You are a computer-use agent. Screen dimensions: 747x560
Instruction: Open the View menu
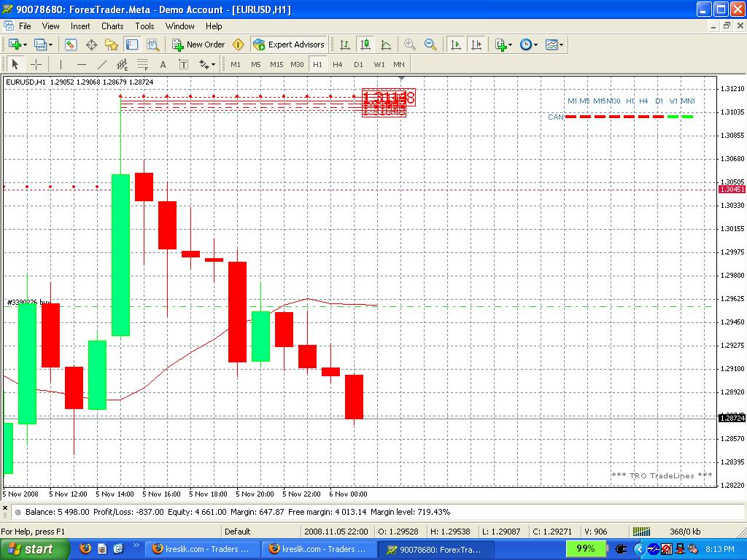coord(50,26)
